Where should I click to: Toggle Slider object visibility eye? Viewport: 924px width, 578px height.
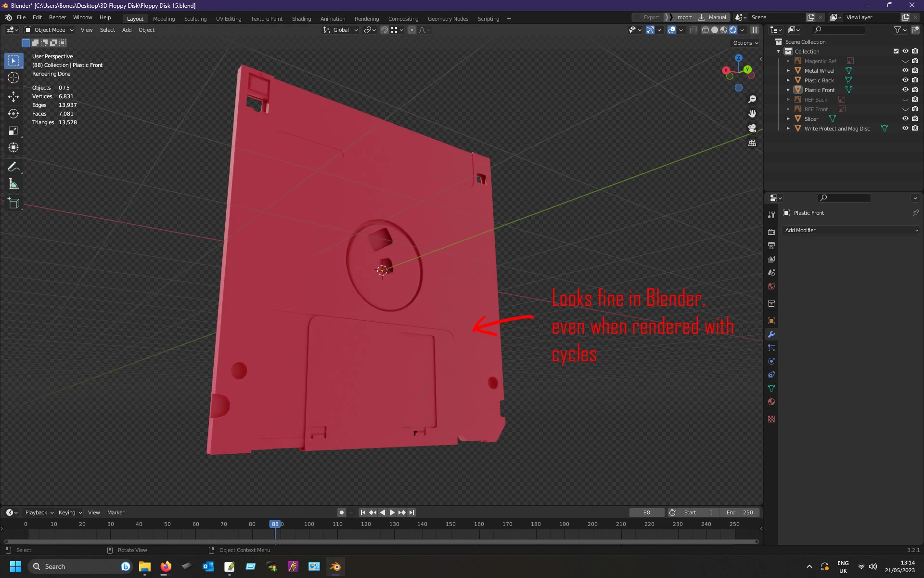coord(905,118)
